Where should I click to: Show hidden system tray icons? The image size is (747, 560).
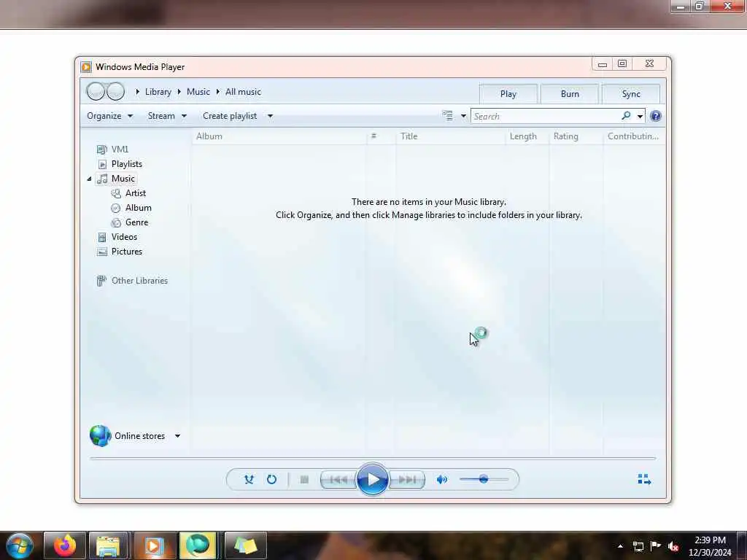(x=620, y=546)
